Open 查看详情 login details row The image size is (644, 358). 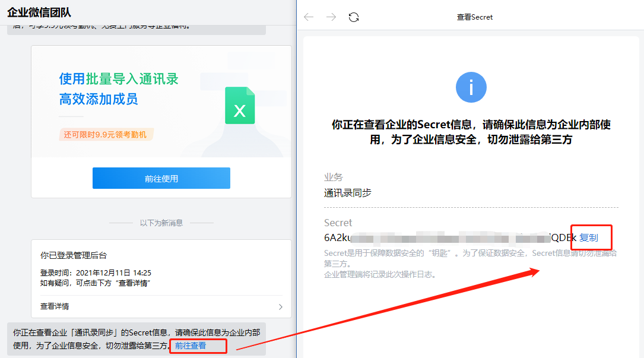[161, 306]
